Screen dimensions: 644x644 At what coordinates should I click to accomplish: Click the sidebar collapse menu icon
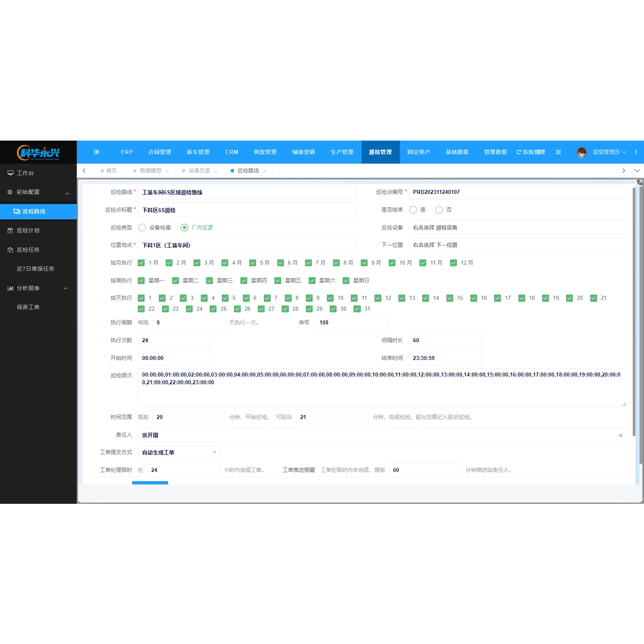[x=96, y=152]
